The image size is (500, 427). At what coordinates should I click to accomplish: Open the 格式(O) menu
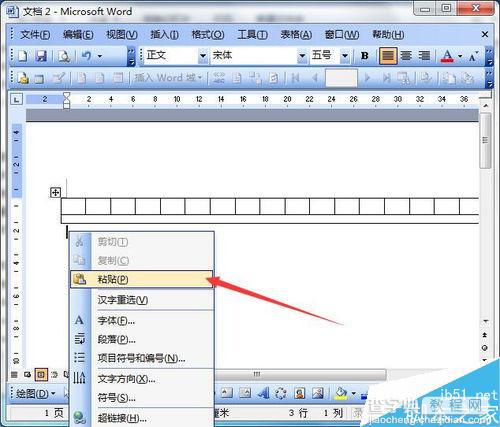[x=208, y=34]
